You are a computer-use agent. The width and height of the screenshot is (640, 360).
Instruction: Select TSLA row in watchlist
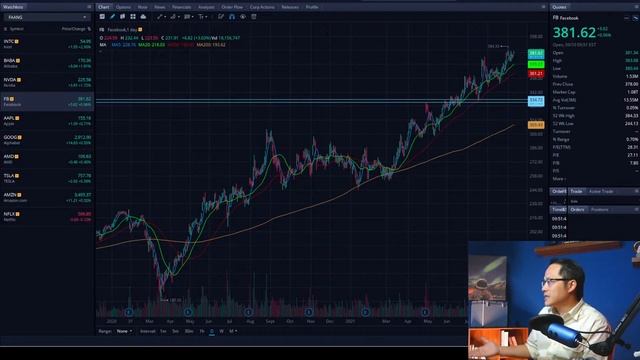pyautogui.click(x=47, y=178)
